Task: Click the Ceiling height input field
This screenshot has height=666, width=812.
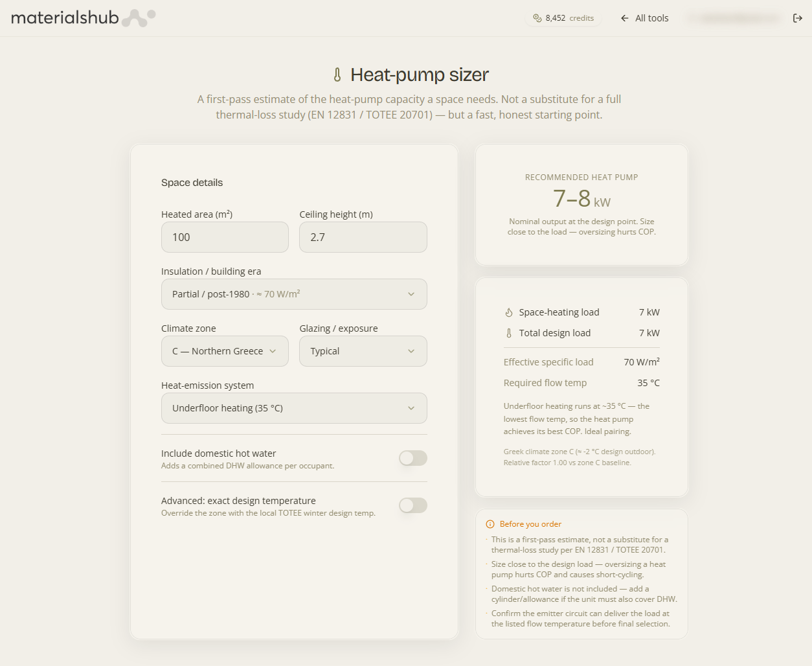Action: (x=363, y=237)
